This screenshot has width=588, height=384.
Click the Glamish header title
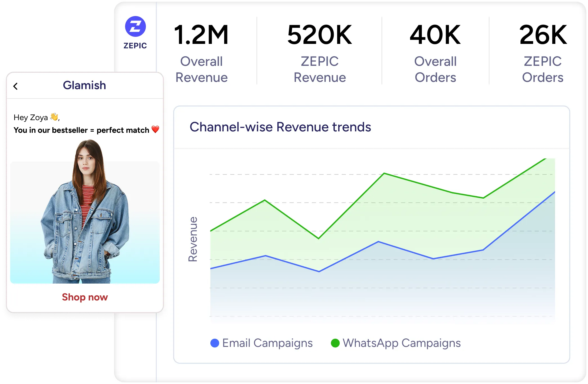pyautogui.click(x=84, y=85)
